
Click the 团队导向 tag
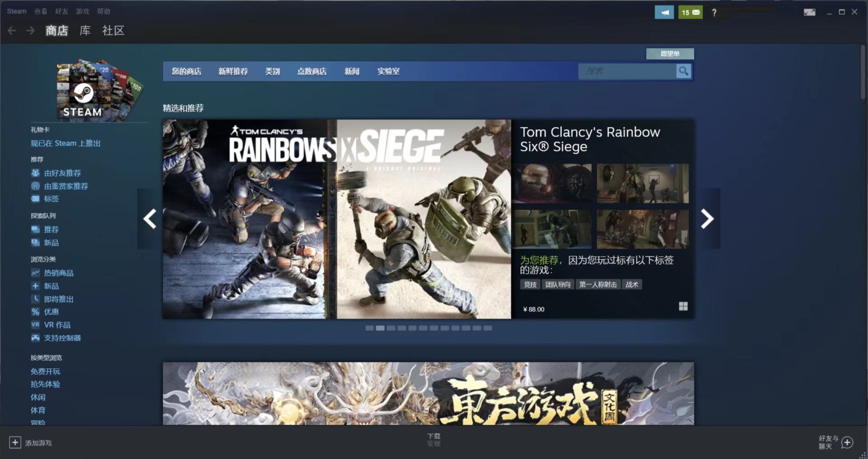tap(558, 284)
